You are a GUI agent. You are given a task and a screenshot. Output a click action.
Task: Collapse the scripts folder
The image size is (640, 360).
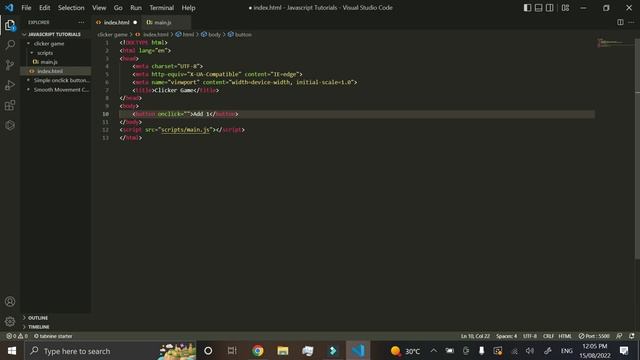point(45,53)
